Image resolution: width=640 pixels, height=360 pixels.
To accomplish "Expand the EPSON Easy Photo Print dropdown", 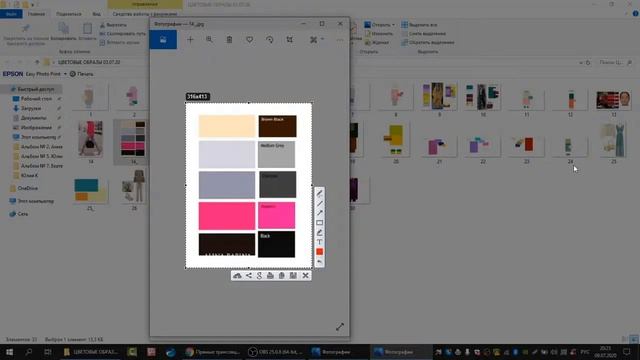I will tap(65, 74).
